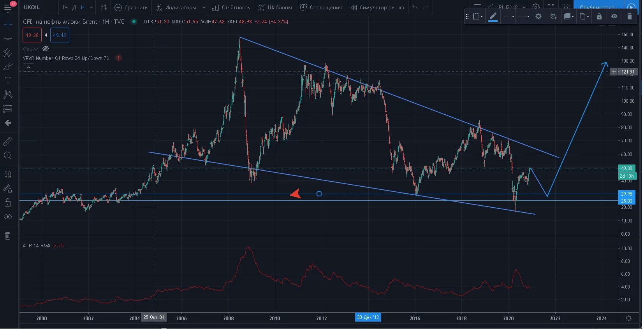Click the 30 Дек '13 time marker
The image size is (644, 329).
368,317
